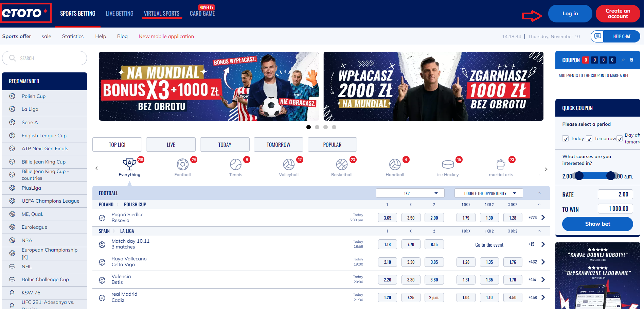The height and width of the screenshot is (309, 644).
Task: Collapse the Poland Polish Cup section
Action: [x=539, y=204]
